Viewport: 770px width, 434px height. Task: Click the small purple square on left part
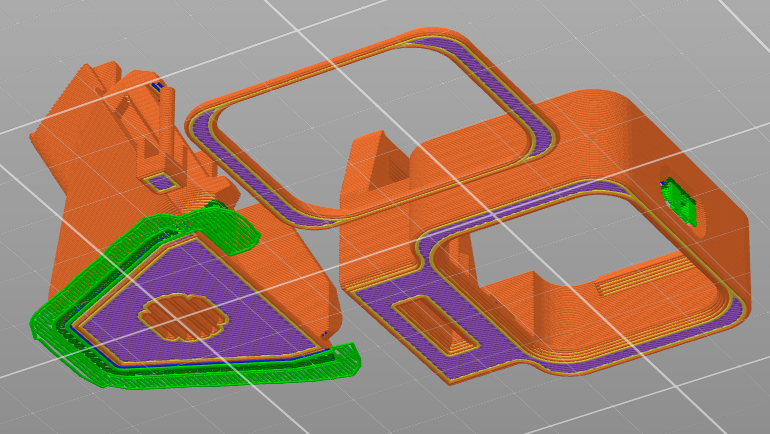tap(157, 182)
